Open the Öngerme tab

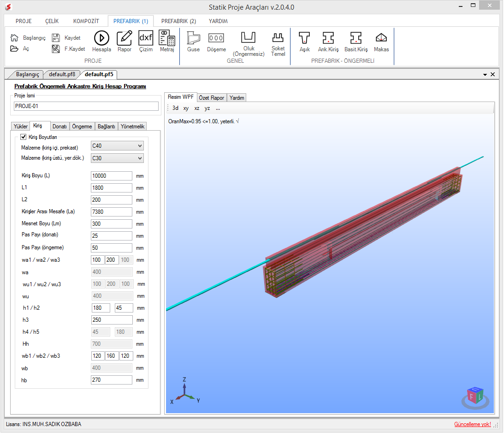tap(82, 126)
